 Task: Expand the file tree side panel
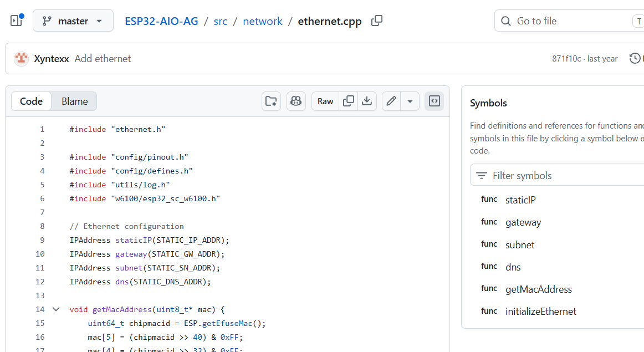click(x=17, y=21)
